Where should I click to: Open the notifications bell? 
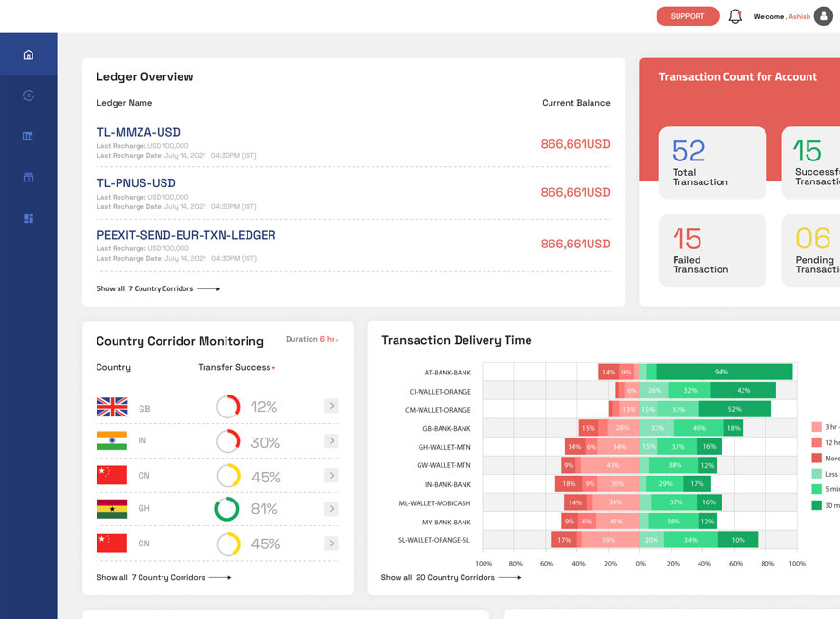tap(735, 16)
